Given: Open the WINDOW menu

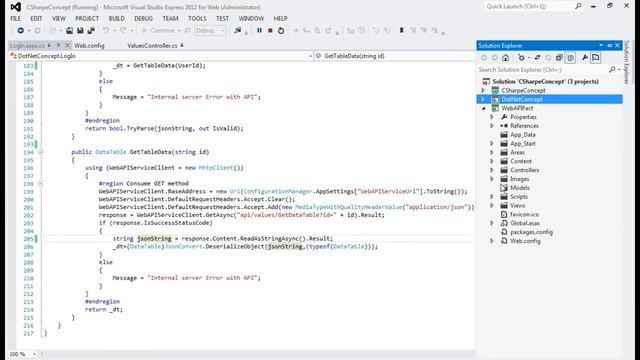Looking at the screenshot, I should pos(251,18).
